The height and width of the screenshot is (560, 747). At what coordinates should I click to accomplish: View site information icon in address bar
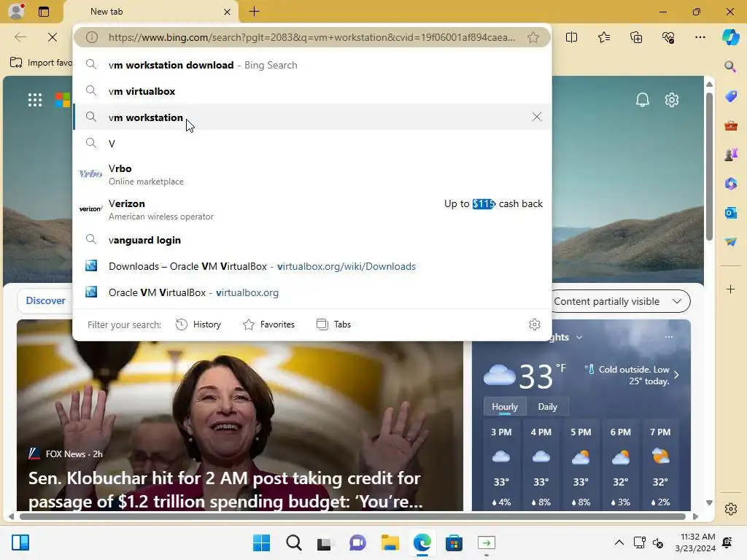tap(92, 37)
